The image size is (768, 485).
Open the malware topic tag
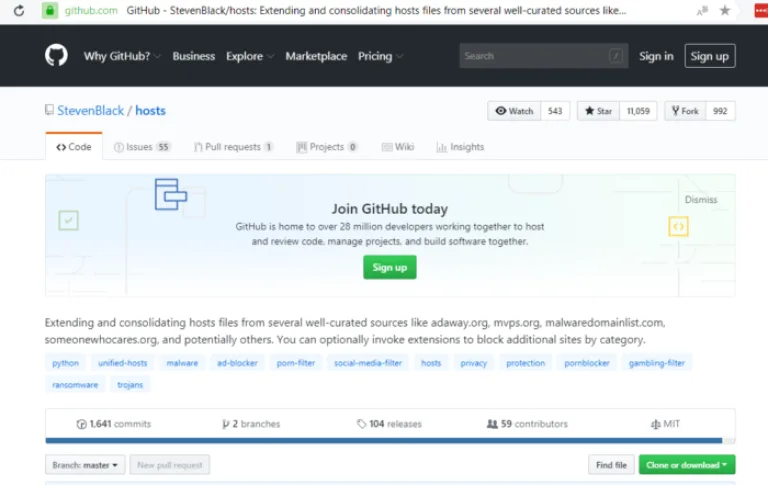182,363
